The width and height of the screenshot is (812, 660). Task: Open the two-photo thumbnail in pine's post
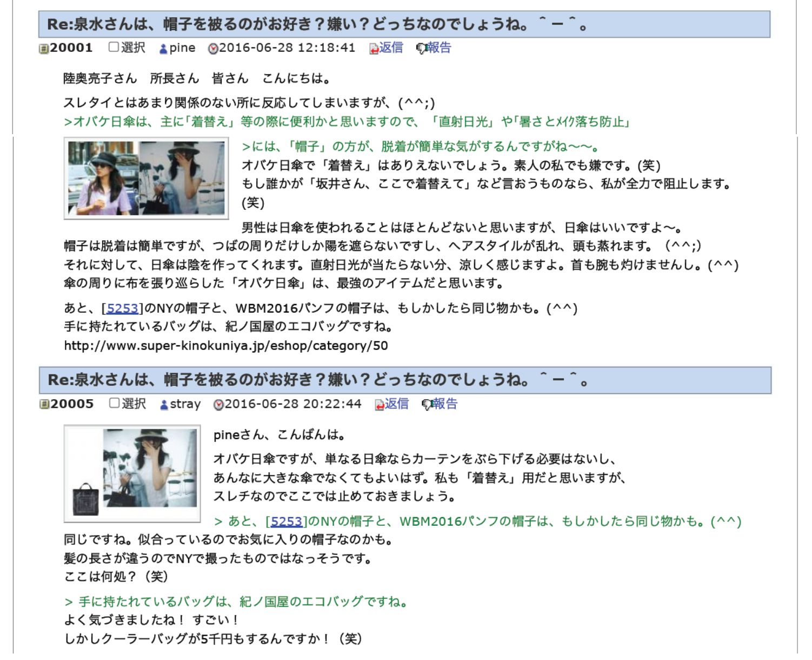[x=146, y=178]
